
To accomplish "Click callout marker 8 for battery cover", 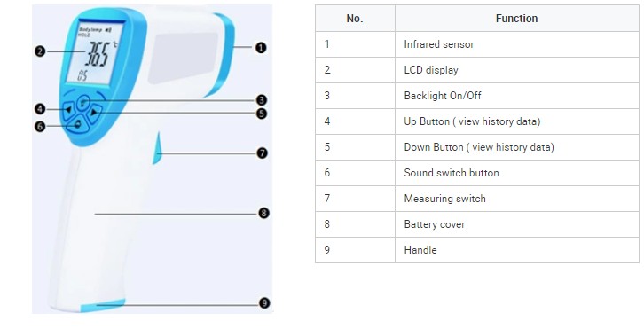I will coord(263,213).
